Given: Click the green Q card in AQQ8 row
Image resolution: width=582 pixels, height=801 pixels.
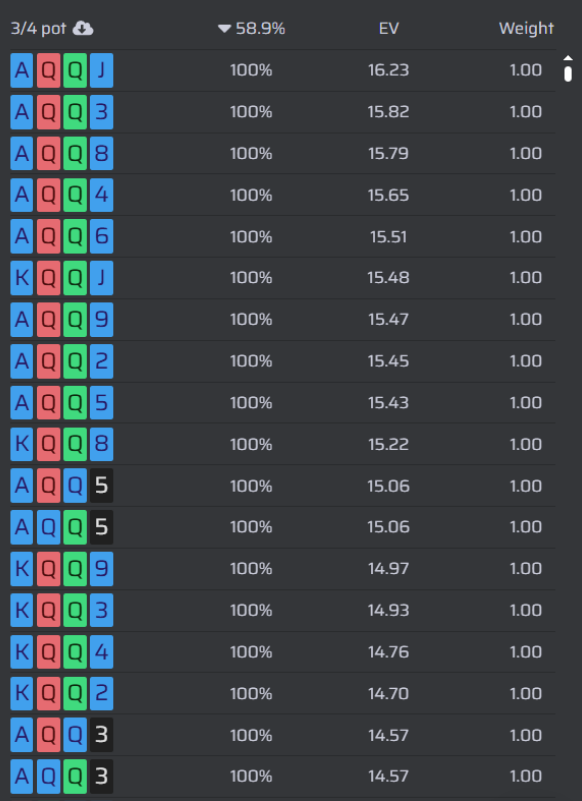Looking at the screenshot, I should pyautogui.click(x=75, y=153).
